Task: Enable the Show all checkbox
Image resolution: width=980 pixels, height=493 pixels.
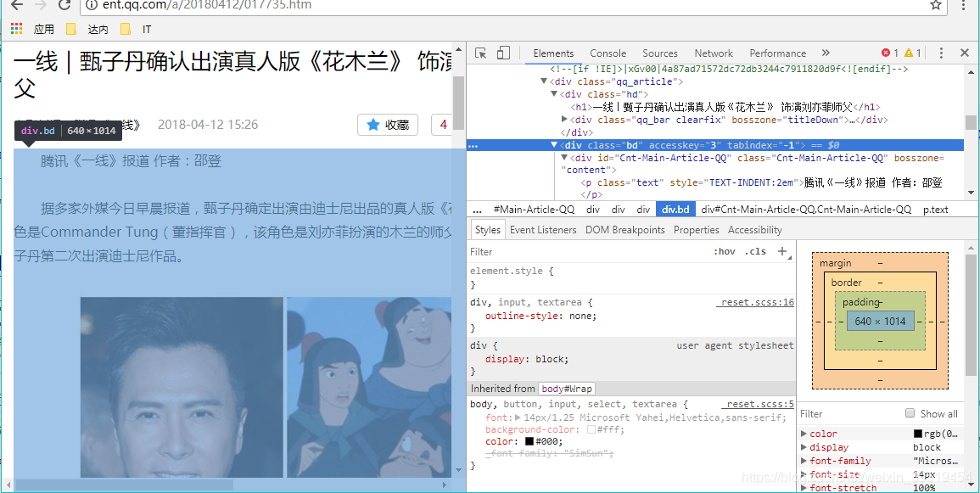Action: [x=910, y=413]
